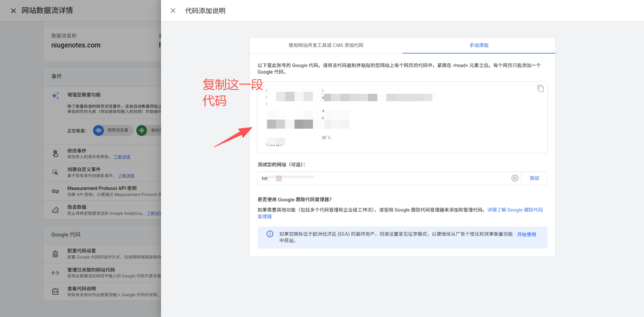Image resolution: width=644 pixels, height=317 pixels.
Task: Click the green 滚动 measurement icon
Action: (x=142, y=130)
